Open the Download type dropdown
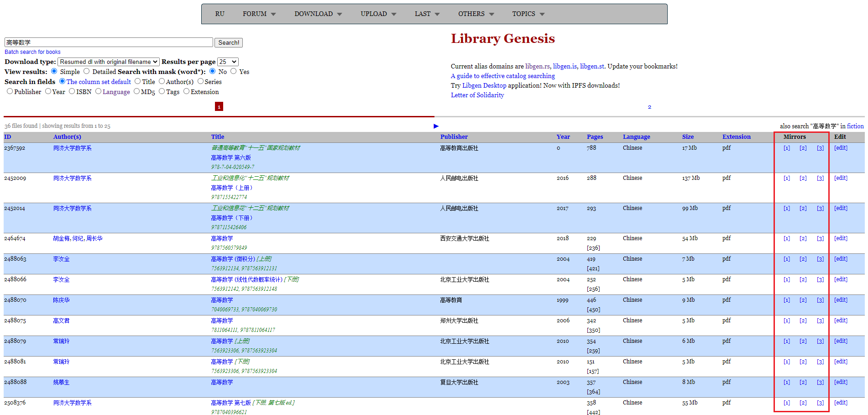The image size is (868, 415). tap(109, 62)
